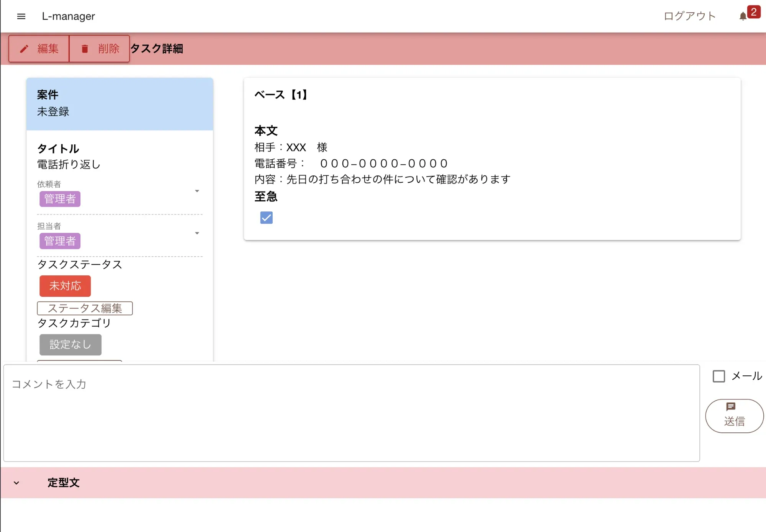
Task: Toggle the 至急 urgent flag off
Action: 266,218
